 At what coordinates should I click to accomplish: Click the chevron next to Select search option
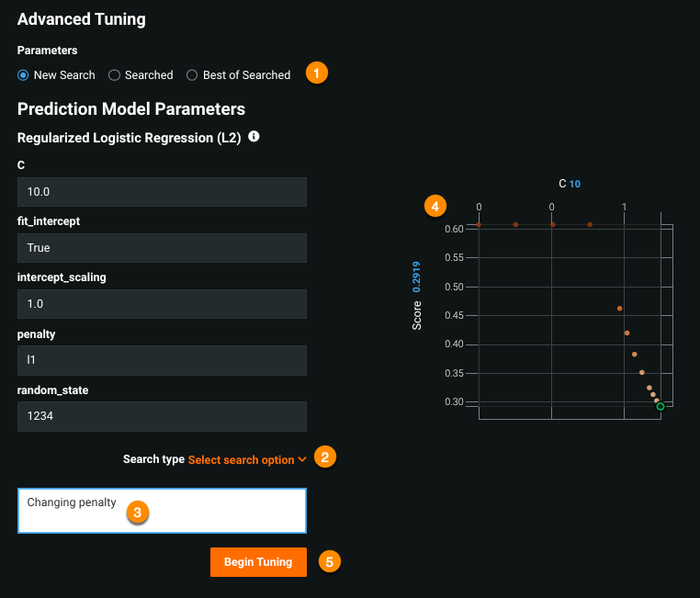tap(302, 459)
